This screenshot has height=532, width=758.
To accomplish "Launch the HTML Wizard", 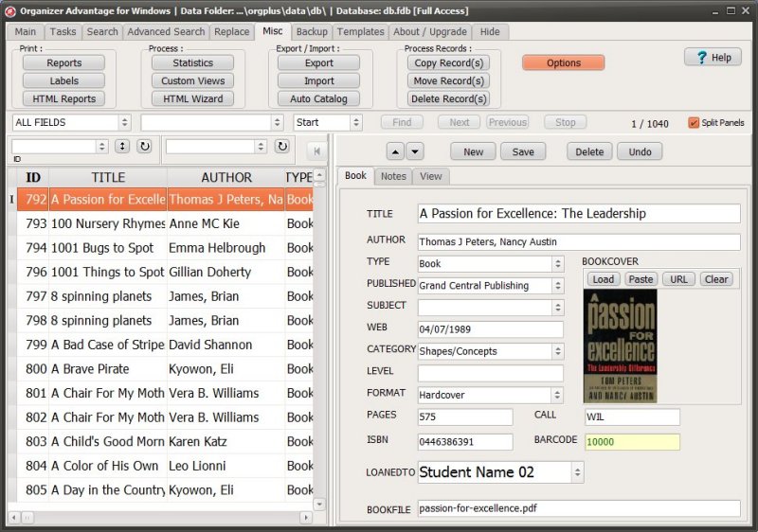I will [193, 99].
